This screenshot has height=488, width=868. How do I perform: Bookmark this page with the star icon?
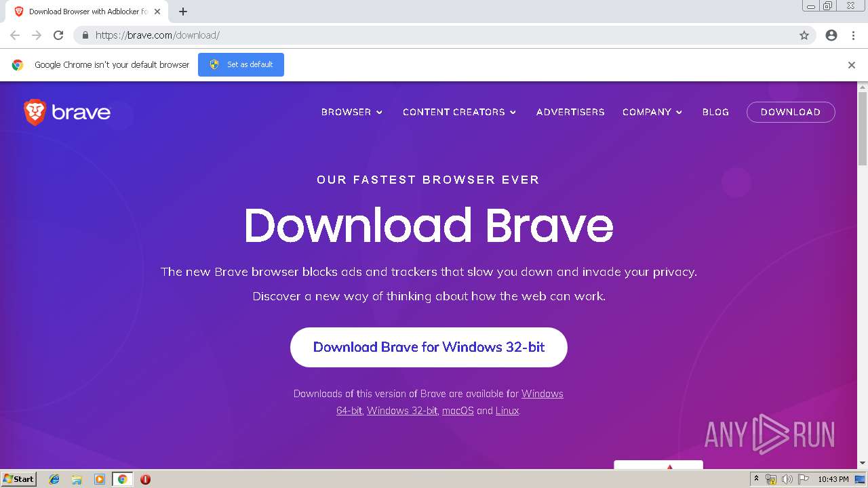804,35
